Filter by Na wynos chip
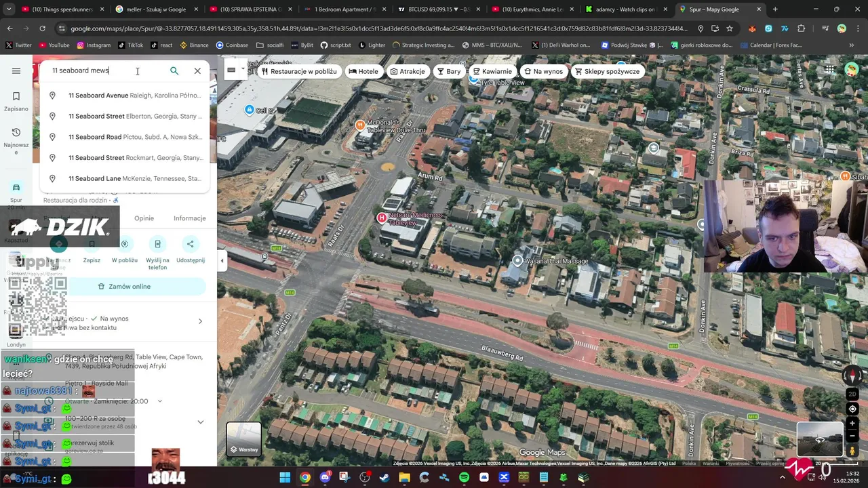The height and width of the screenshot is (488, 868). click(x=544, y=71)
